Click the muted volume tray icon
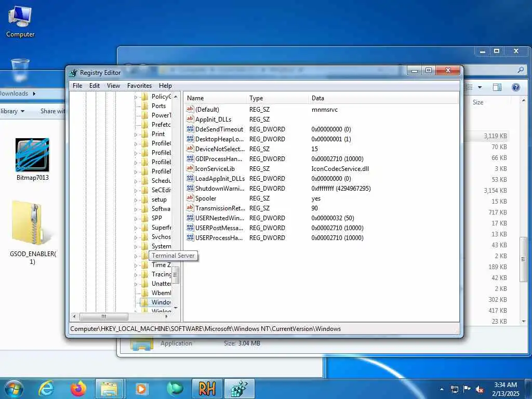 [x=480, y=389]
